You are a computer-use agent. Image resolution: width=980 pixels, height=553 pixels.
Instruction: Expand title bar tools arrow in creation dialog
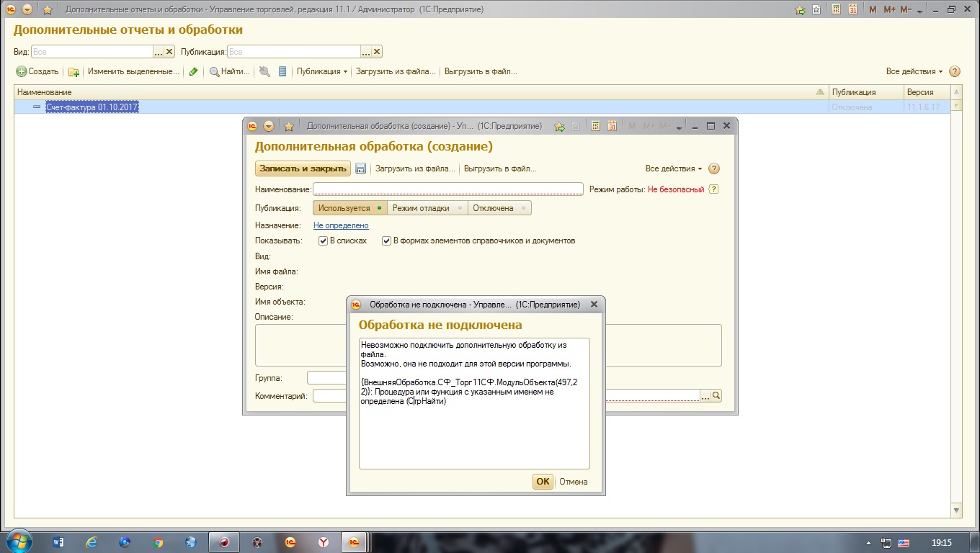tap(679, 127)
